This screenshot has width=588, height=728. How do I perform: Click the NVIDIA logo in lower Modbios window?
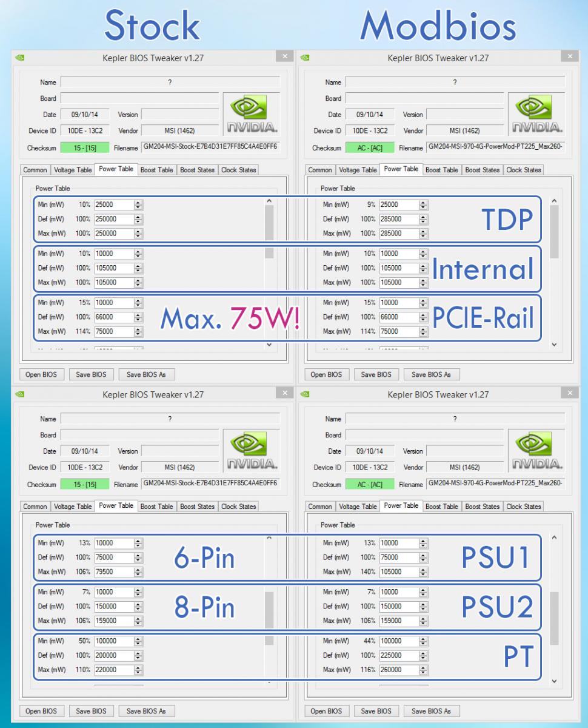click(536, 451)
